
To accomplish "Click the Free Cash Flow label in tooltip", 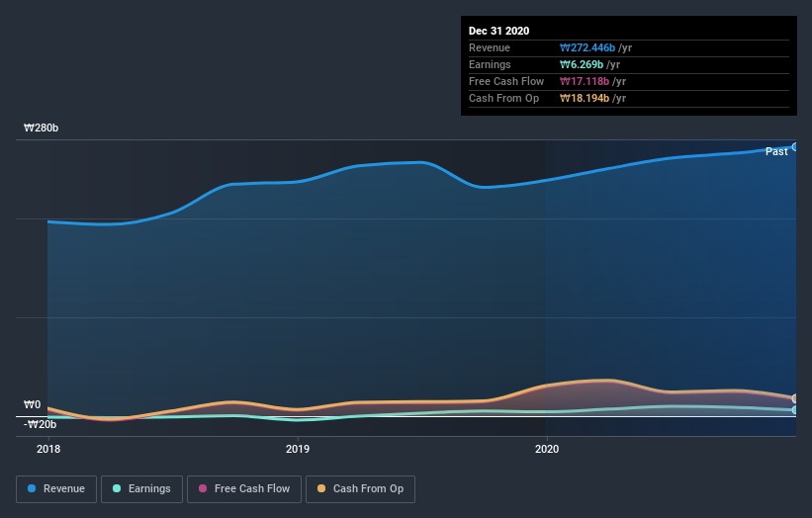I will (x=506, y=82).
